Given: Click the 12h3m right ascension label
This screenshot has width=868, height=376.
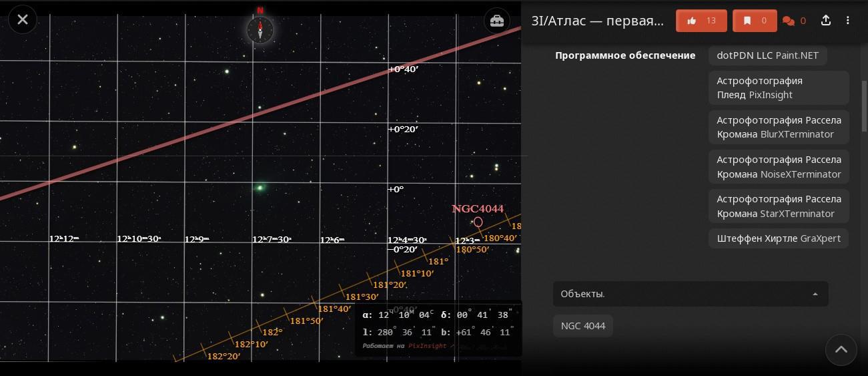Looking at the screenshot, I should tap(468, 240).
